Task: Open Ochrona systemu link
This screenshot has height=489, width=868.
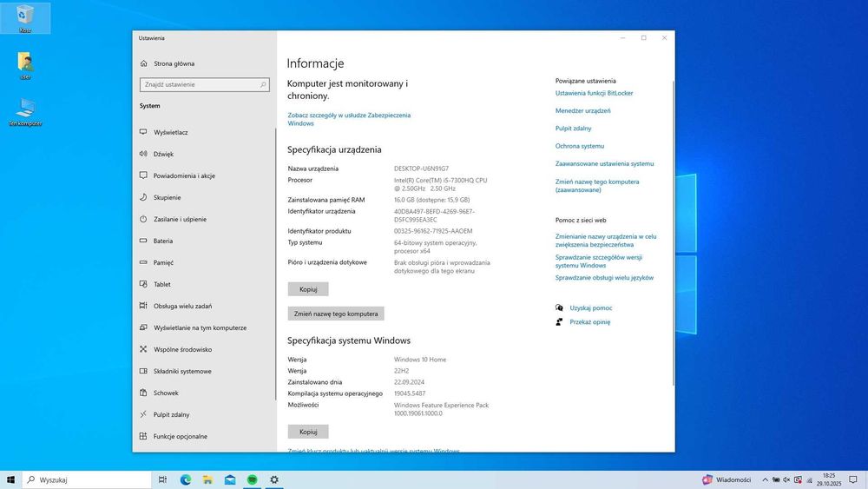Action: [580, 146]
